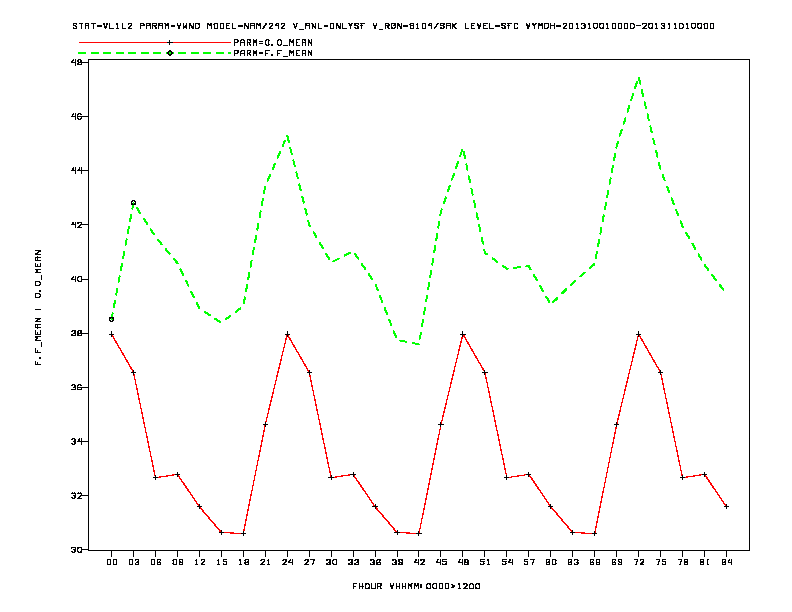Click x-axis tick label 72

point(638,562)
